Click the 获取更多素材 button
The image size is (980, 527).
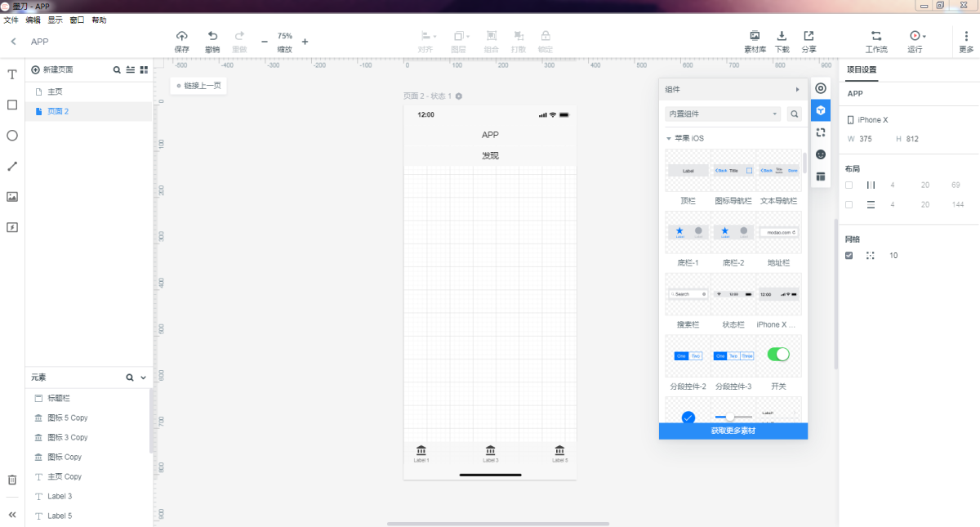click(x=733, y=431)
